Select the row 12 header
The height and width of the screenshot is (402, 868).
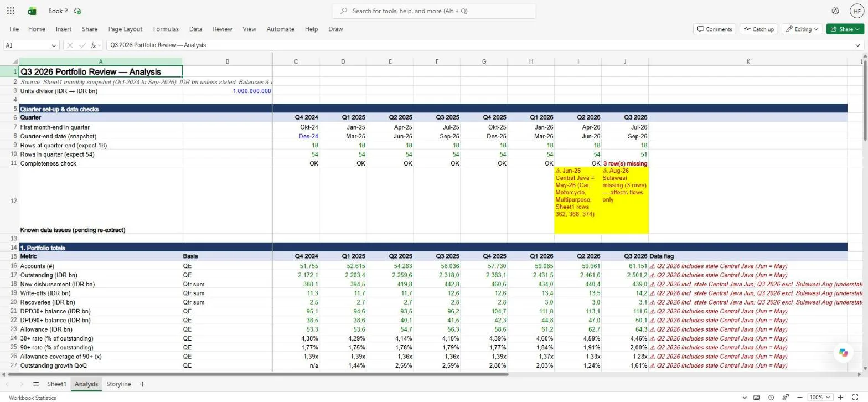[x=9, y=200]
